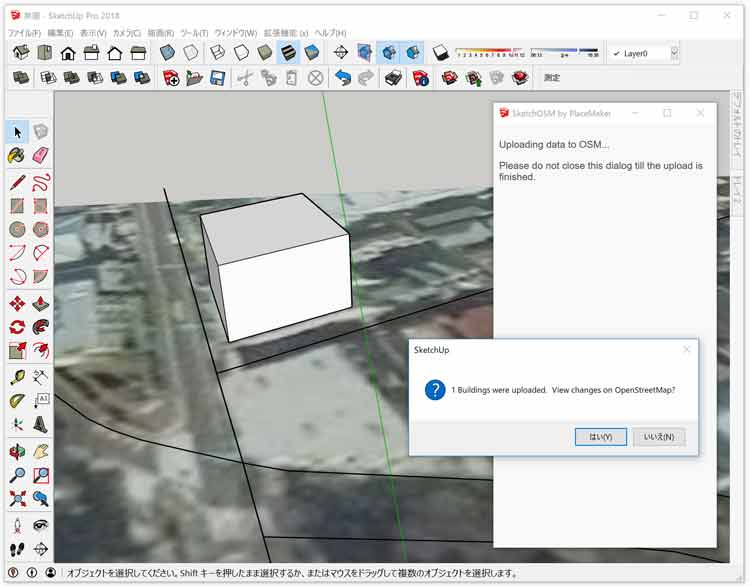The image size is (750, 588).
Task: Open the ウィンドウ(W) menu
Action: coord(236,33)
